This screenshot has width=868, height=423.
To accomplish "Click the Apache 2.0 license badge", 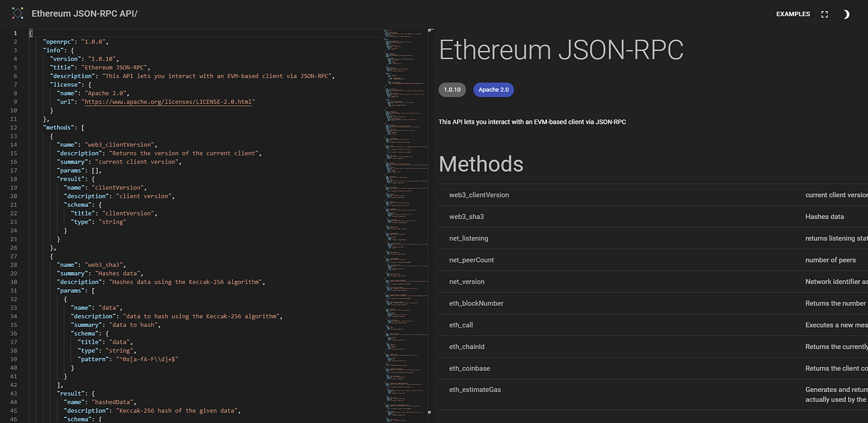I will (494, 89).
